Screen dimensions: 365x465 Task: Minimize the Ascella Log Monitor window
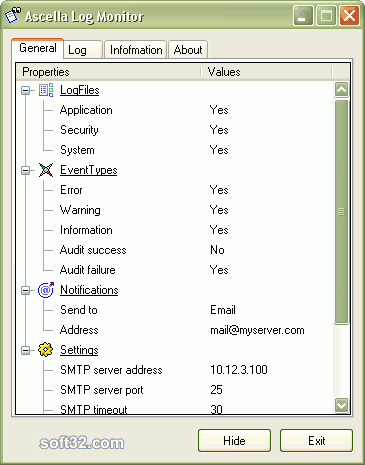click(303, 15)
